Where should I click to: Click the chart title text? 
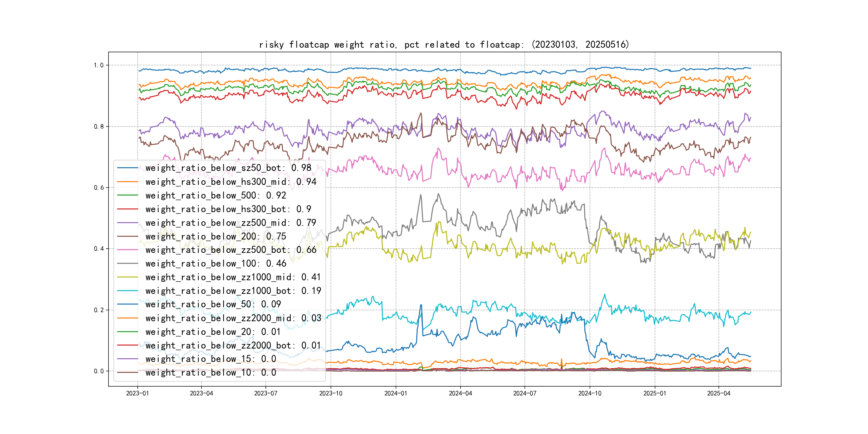444,44
